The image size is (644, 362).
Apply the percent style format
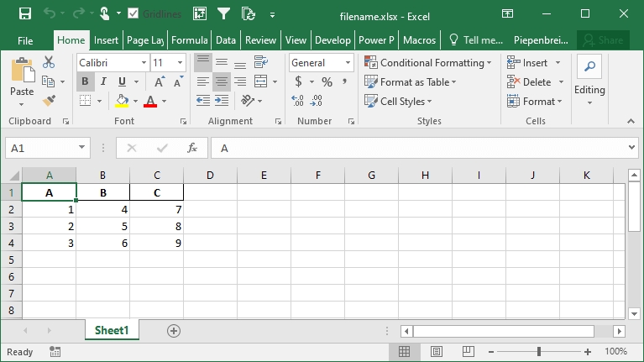click(327, 81)
